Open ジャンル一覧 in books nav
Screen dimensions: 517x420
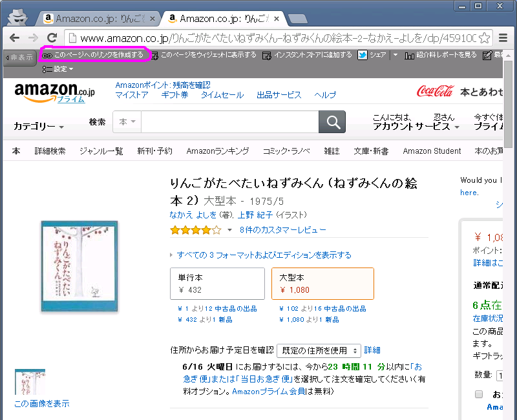point(101,151)
